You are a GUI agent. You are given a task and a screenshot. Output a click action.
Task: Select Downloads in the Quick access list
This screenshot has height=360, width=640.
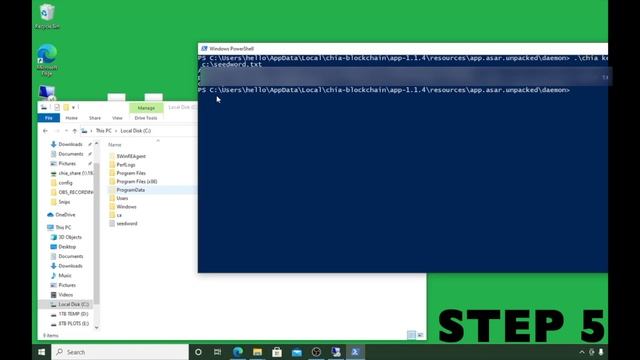70,144
